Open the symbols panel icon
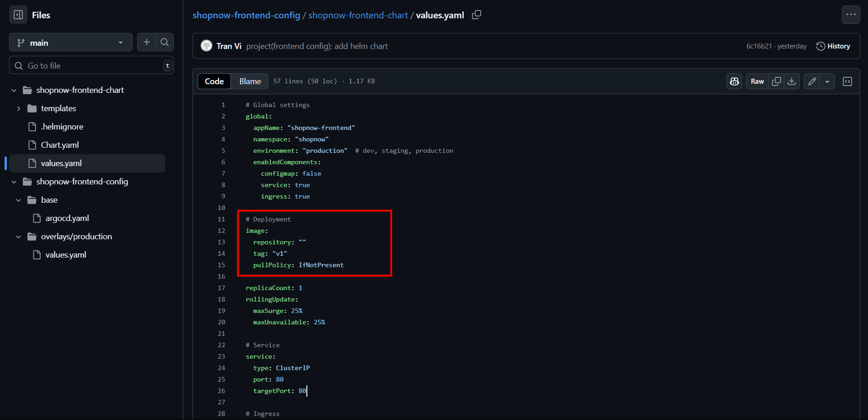 (847, 81)
